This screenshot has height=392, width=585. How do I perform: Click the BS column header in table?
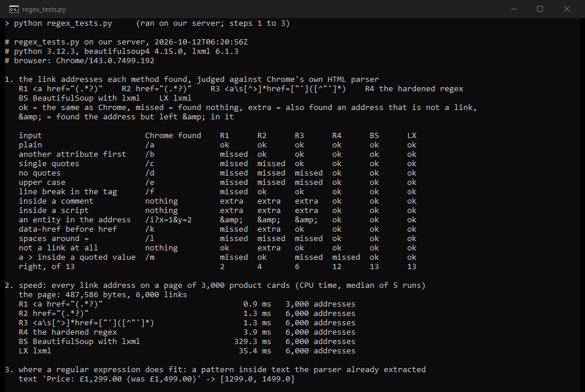pos(374,135)
